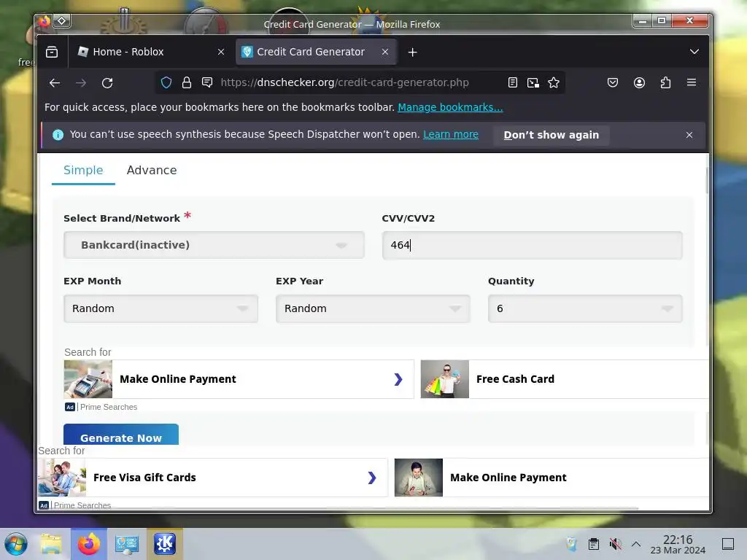Viewport: 747px width, 560px height.
Task: Expand hidden system tray icons arrow
Action: [636, 544]
